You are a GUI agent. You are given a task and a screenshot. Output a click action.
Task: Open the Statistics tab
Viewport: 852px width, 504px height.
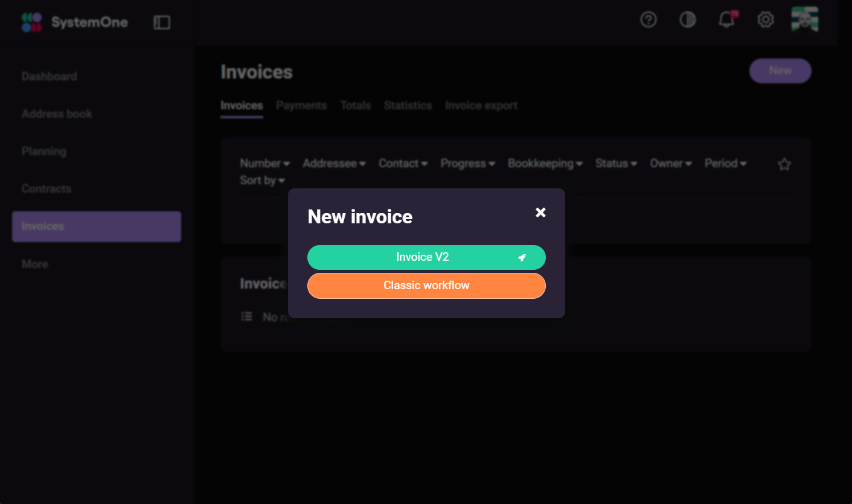pyautogui.click(x=408, y=105)
